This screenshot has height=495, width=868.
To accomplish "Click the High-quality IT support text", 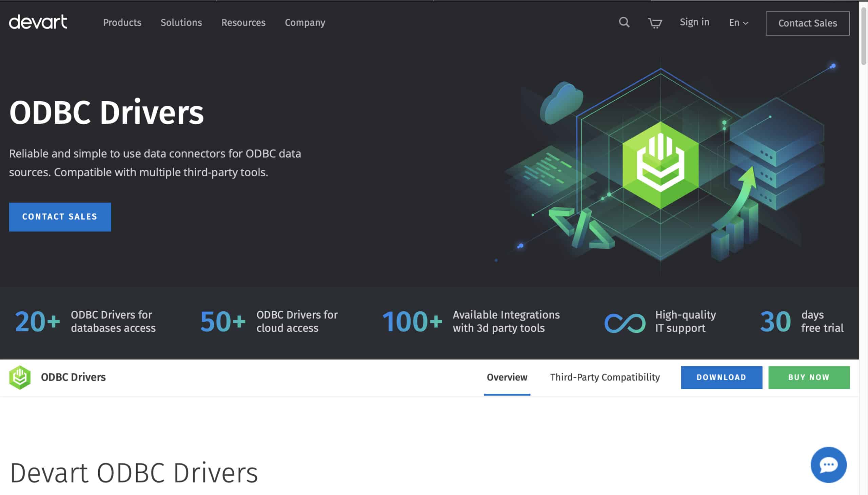I will (685, 322).
